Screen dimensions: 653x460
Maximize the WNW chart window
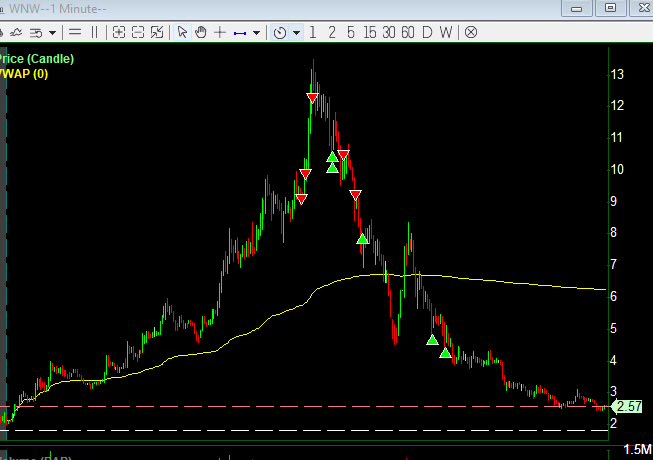611,8
